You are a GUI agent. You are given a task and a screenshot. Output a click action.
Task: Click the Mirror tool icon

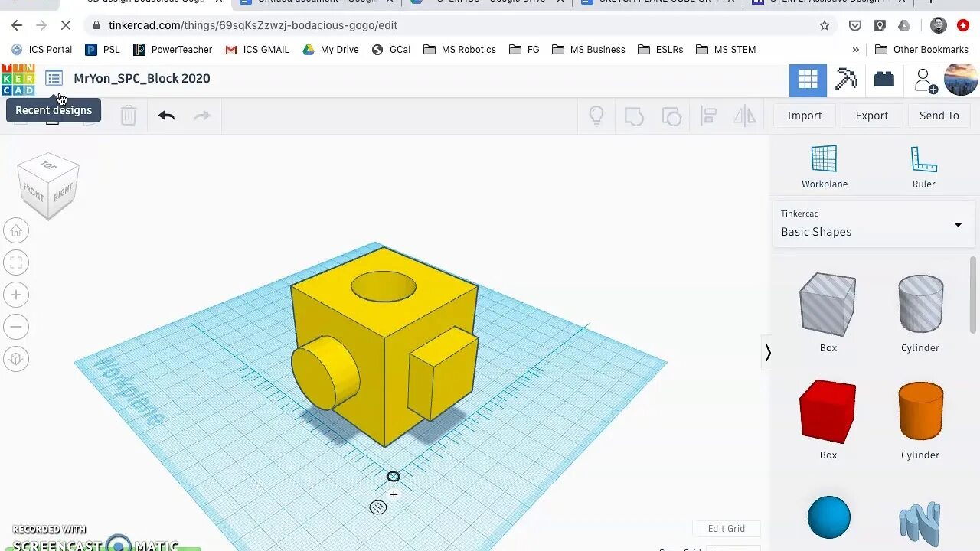[745, 116]
